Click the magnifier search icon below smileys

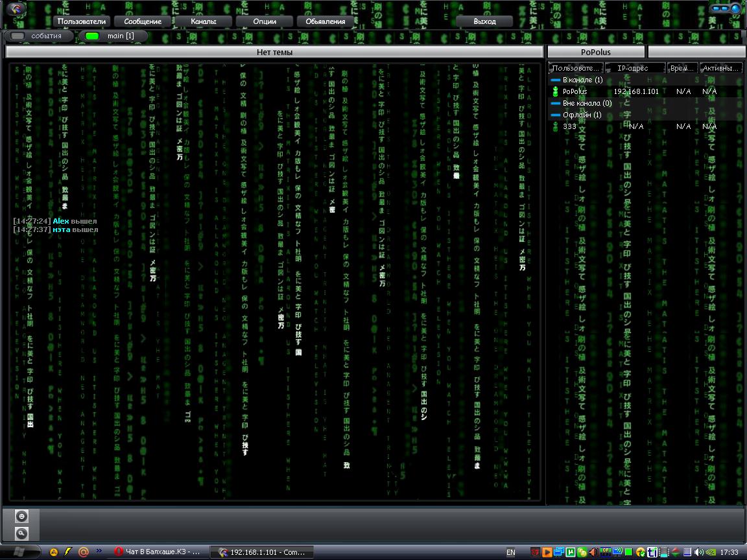21,533
